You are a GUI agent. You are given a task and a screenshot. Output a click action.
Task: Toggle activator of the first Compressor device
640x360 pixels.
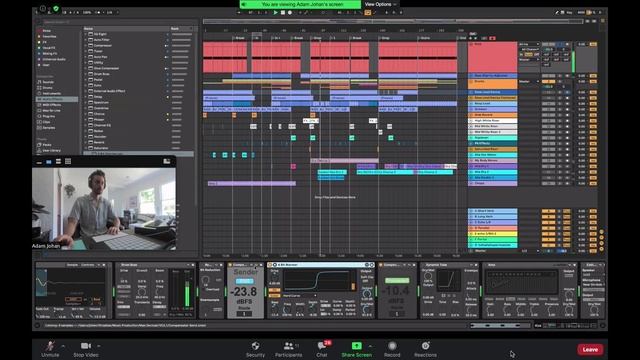click(231, 265)
